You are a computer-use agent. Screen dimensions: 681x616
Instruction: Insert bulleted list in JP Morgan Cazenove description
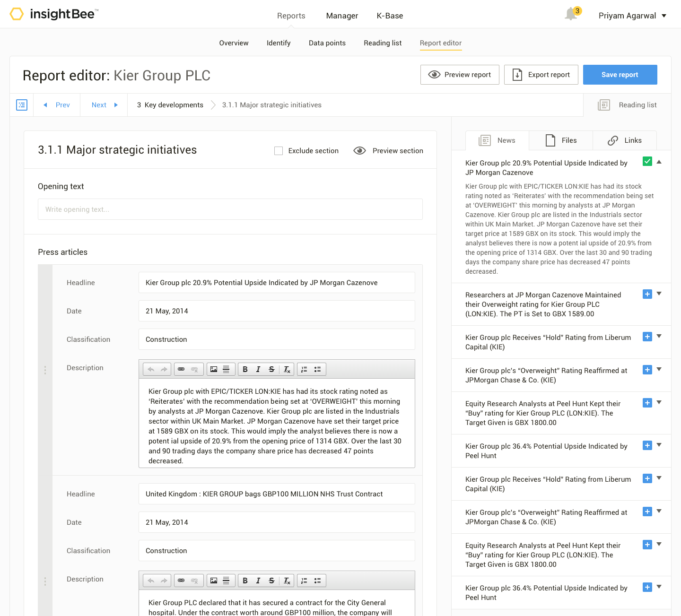click(x=318, y=369)
